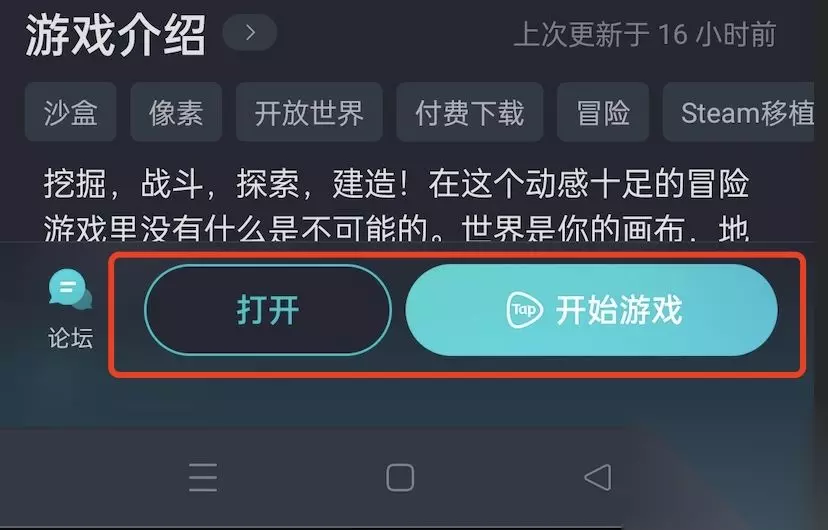Navigate back with the triangle back icon
Viewport: 828px width, 530px height.
pyautogui.click(x=598, y=477)
